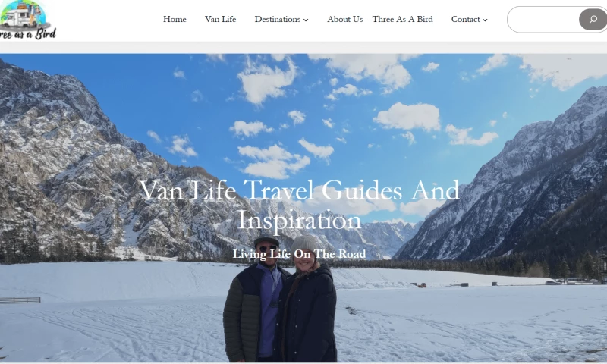This screenshot has width=607, height=364.
Task: Expand the Destinations dropdown chevron
Action: coord(306,20)
